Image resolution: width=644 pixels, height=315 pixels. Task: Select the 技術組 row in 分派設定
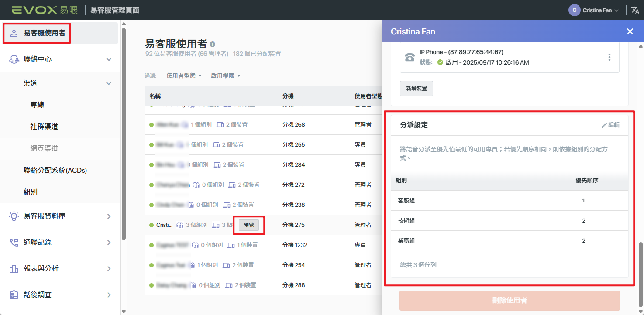[x=510, y=221]
